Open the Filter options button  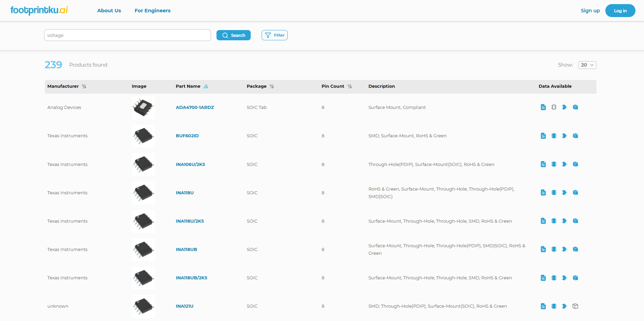click(x=275, y=35)
